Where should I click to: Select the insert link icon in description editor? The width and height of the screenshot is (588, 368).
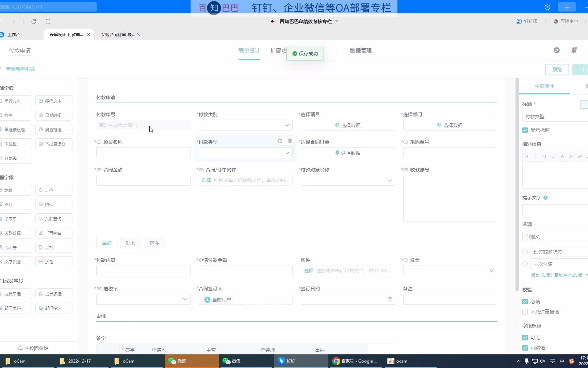click(580, 156)
